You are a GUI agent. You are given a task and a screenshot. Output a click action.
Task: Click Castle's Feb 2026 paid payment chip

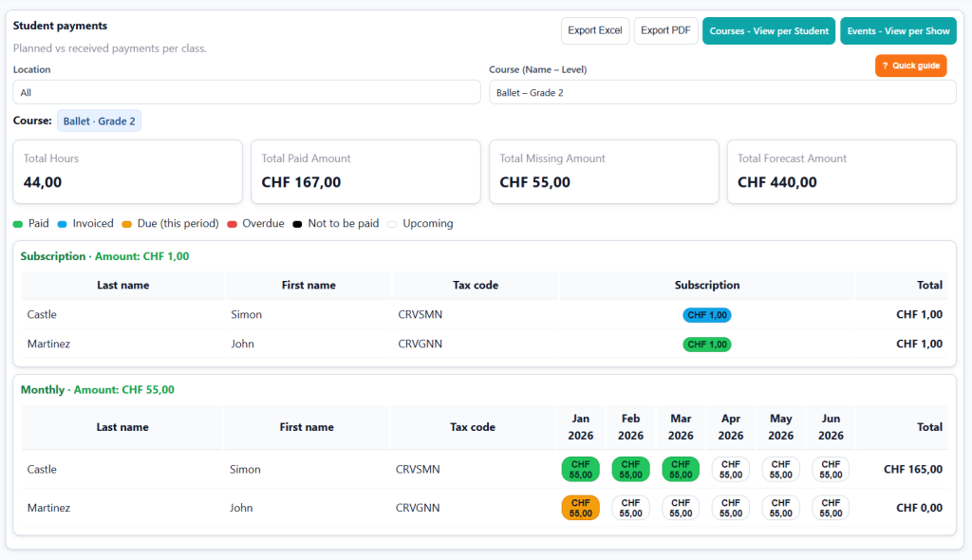(x=630, y=469)
